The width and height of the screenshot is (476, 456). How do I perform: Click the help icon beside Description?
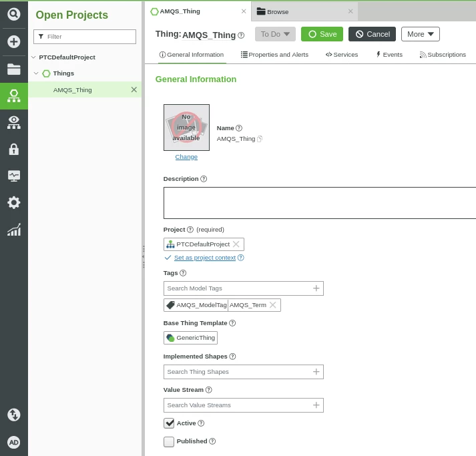pos(204,179)
